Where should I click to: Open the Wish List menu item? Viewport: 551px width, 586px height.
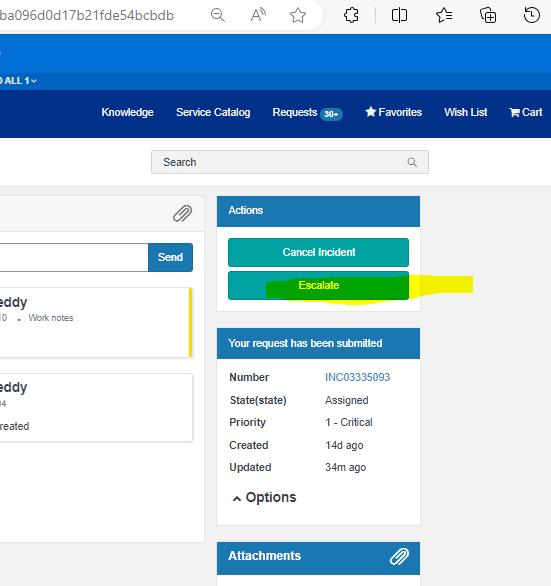click(466, 112)
